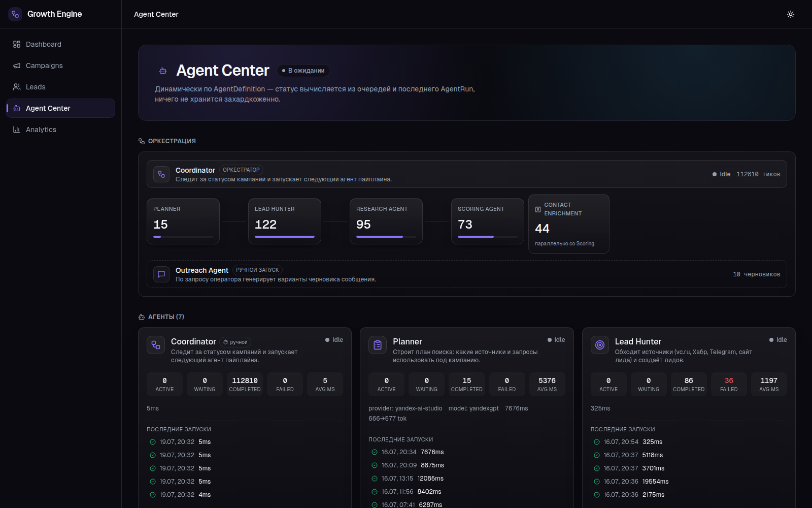812x508 pixels.
Task: Click the Outreach Agent chat bubble icon
Action: pyautogui.click(x=161, y=274)
